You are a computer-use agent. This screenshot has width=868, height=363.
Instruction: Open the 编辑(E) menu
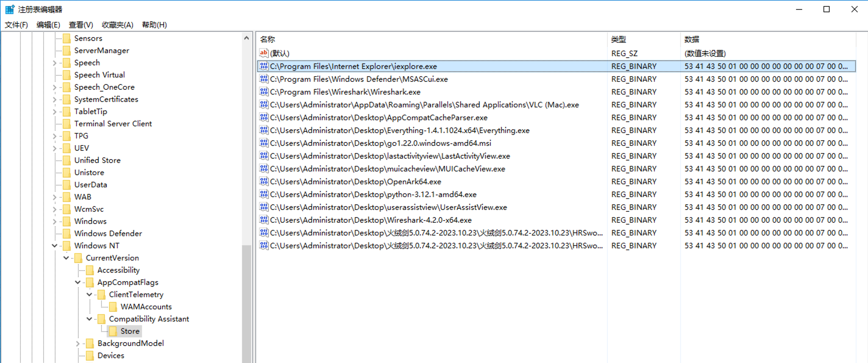(x=48, y=25)
